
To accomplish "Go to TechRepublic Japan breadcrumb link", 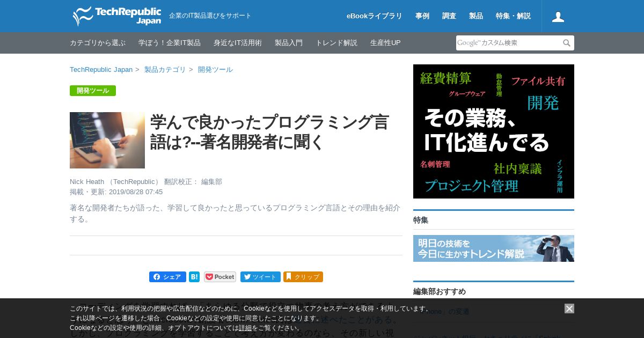I will [101, 70].
